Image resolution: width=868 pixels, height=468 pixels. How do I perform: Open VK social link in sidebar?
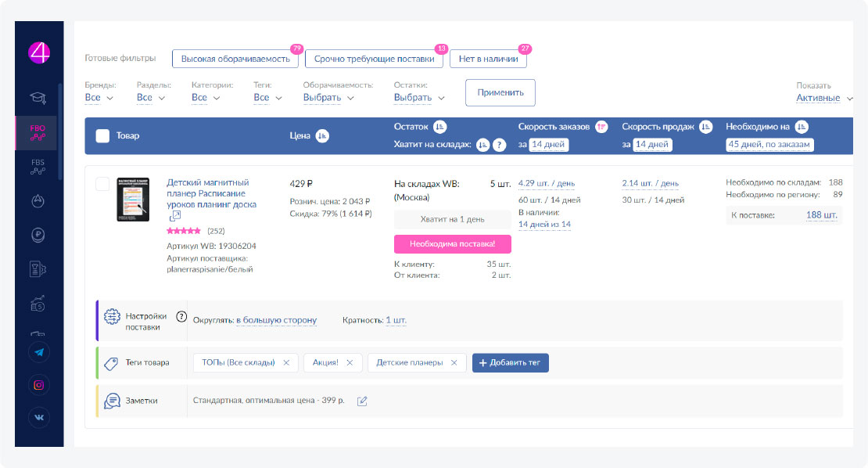click(39, 418)
